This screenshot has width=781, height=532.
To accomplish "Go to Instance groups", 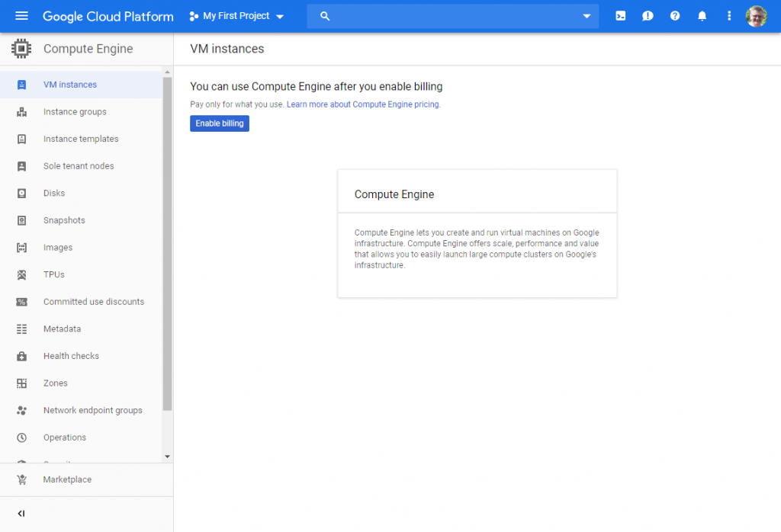I will pos(81,112).
